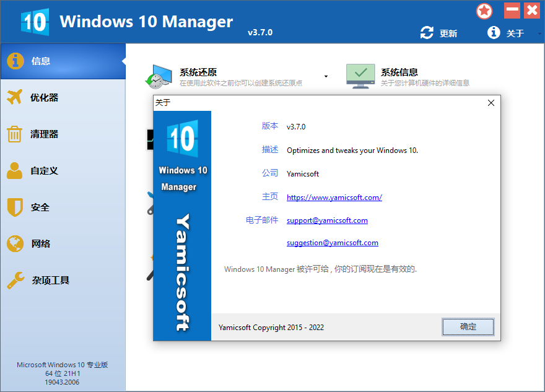
Task: Click the support@yamicsoft.com email link
Action: pyautogui.click(x=327, y=220)
